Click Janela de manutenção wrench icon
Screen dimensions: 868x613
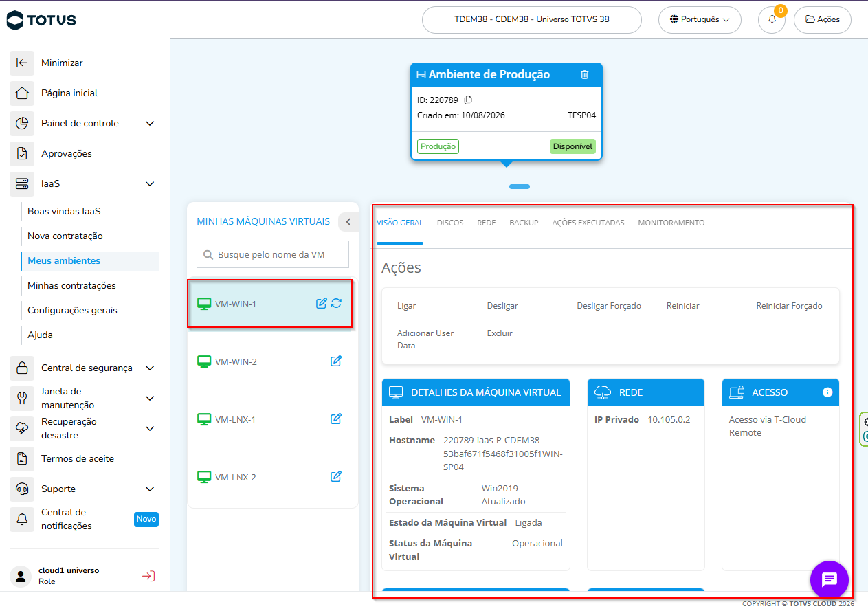22,398
